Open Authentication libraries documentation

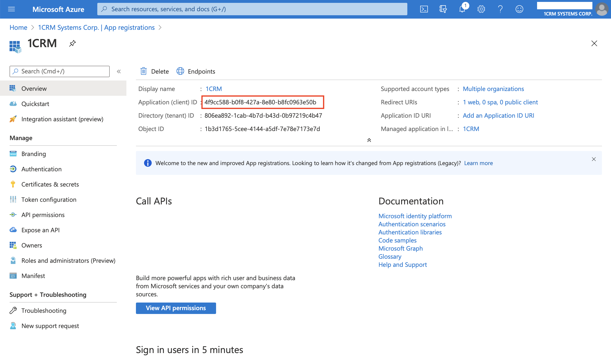pyautogui.click(x=410, y=232)
